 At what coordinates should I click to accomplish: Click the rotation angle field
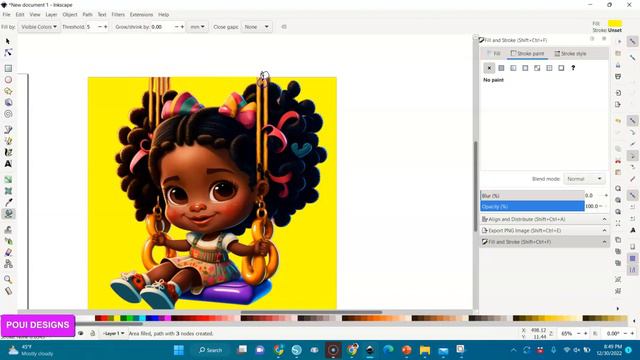[x=613, y=333]
